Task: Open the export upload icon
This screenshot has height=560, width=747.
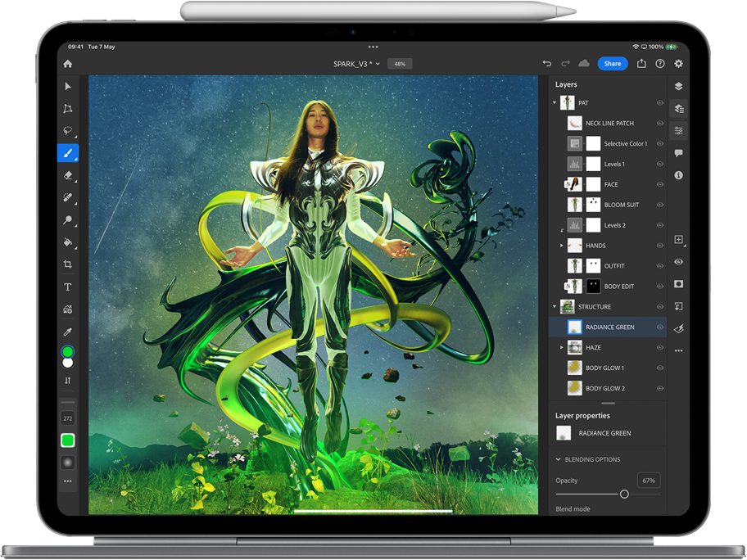Action: pyautogui.click(x=641, y=63)
